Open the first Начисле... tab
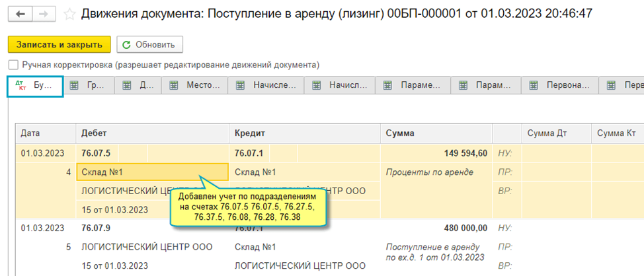 pos(266,86)
